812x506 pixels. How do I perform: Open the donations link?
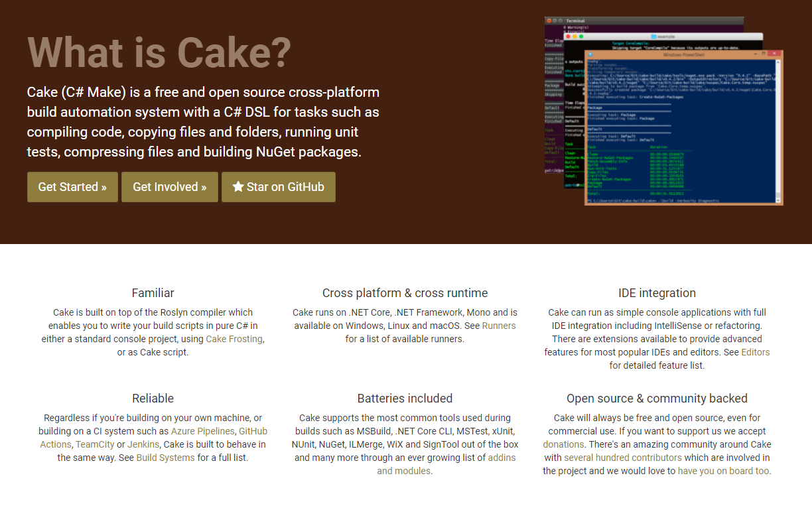(x=563, y=444)
